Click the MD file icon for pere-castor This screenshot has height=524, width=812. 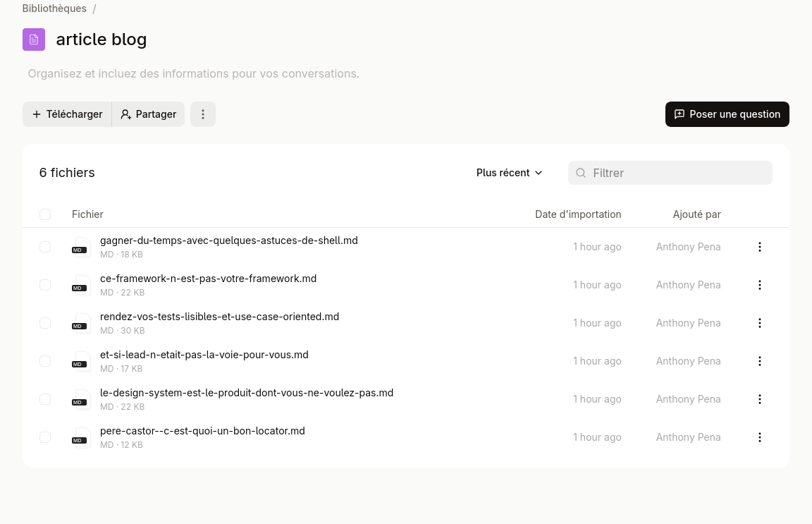pyautogui.click(x=82, y=438)
